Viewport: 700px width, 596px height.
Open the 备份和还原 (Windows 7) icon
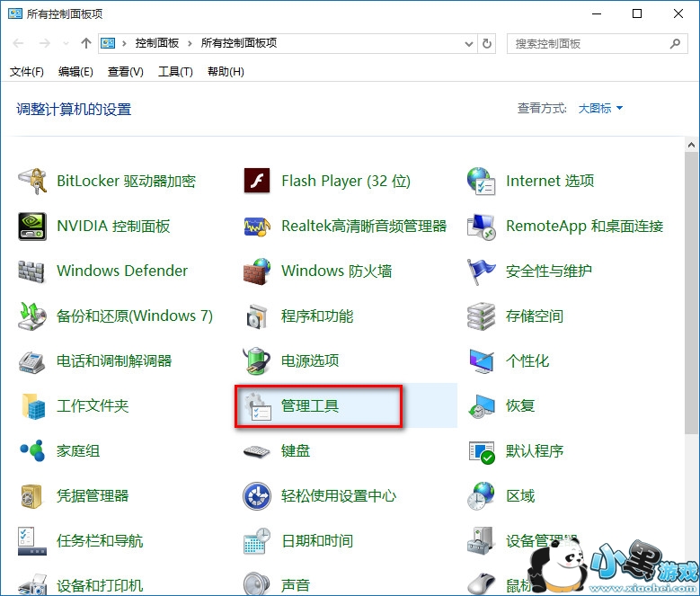[32, 316]
